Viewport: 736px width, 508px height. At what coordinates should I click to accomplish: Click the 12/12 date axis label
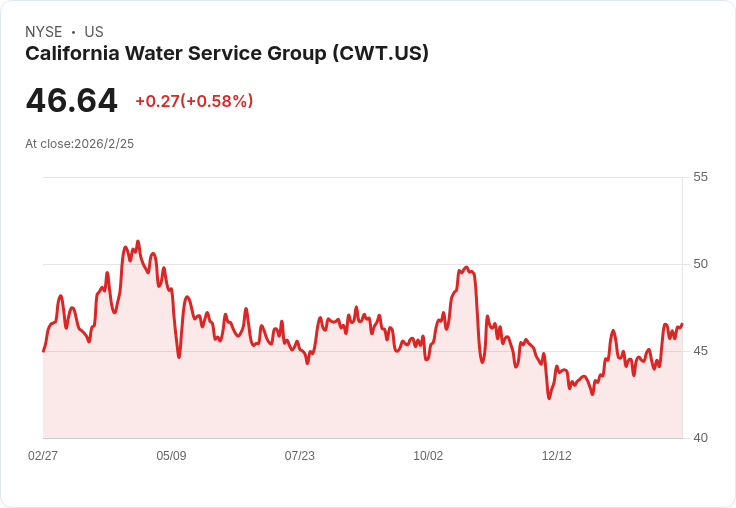click(x=557, y=456)
